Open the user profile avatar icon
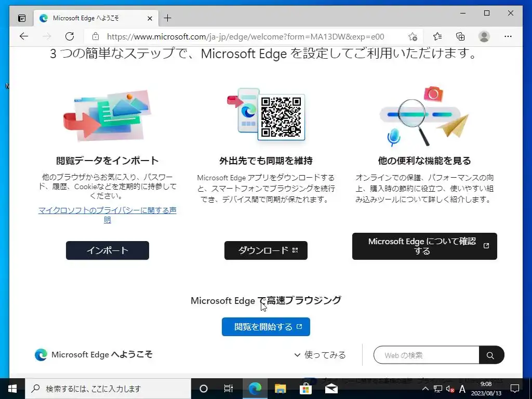The image size is (532, 399). coord(484,36)
